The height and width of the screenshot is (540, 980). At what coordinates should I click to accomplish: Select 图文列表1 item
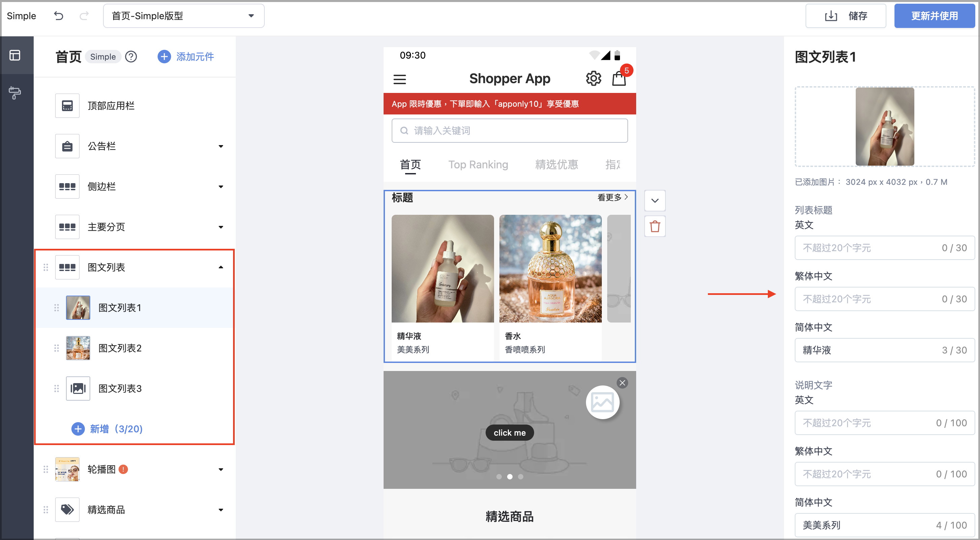134,308
